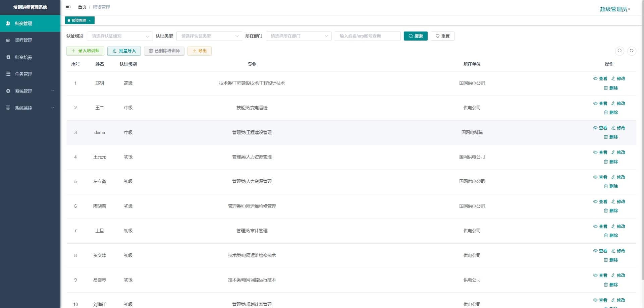Open 师资管理 in the sidebar
The width and height of the screenshot is (644, 308).
tap(30, 23)
